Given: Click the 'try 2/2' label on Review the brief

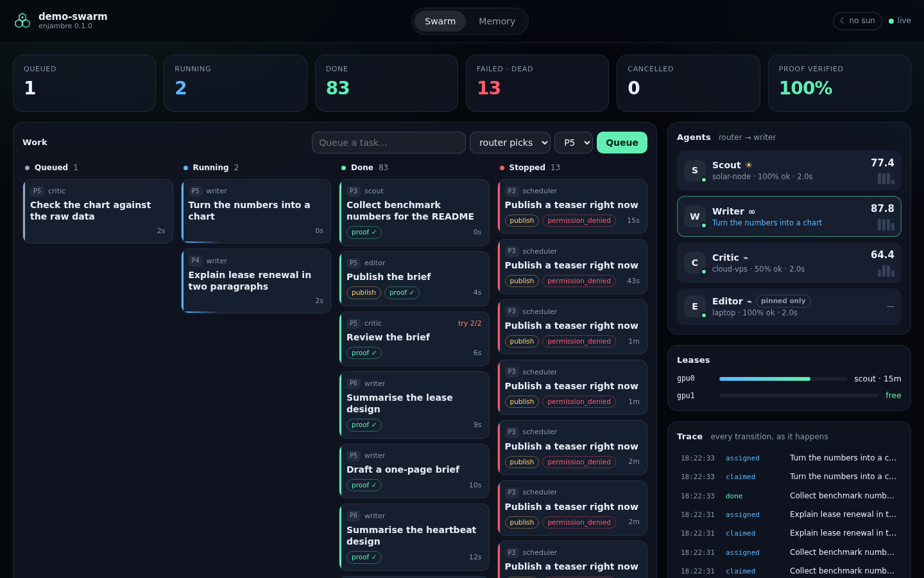Looking at the screenshot, I should 470,323.
